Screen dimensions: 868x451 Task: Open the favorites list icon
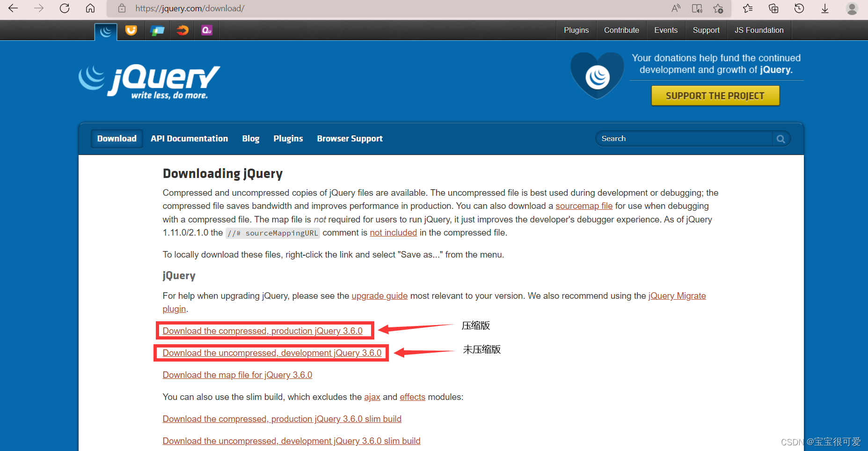coord(748,8)
